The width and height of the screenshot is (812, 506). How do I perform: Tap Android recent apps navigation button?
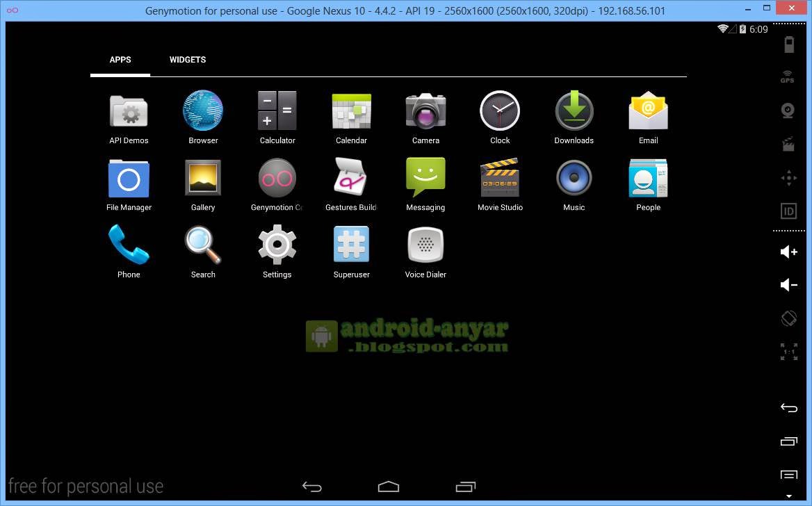click(x=466, y=487)
